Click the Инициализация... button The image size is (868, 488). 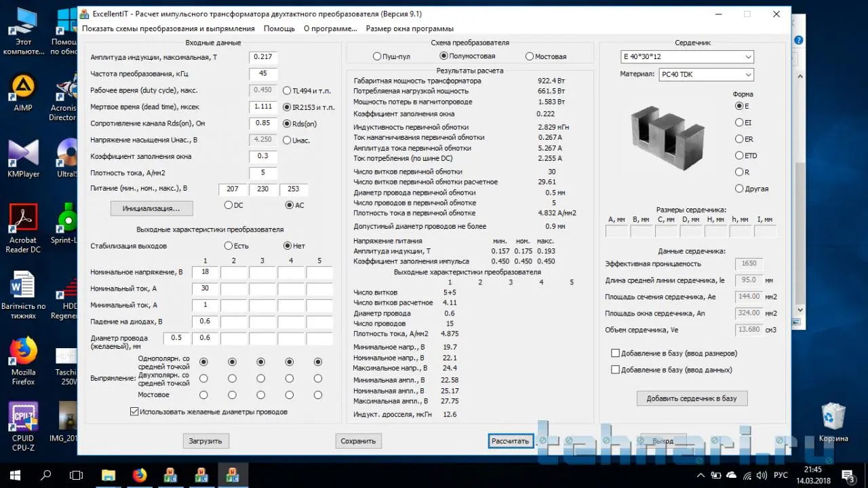tap(151, 208)
